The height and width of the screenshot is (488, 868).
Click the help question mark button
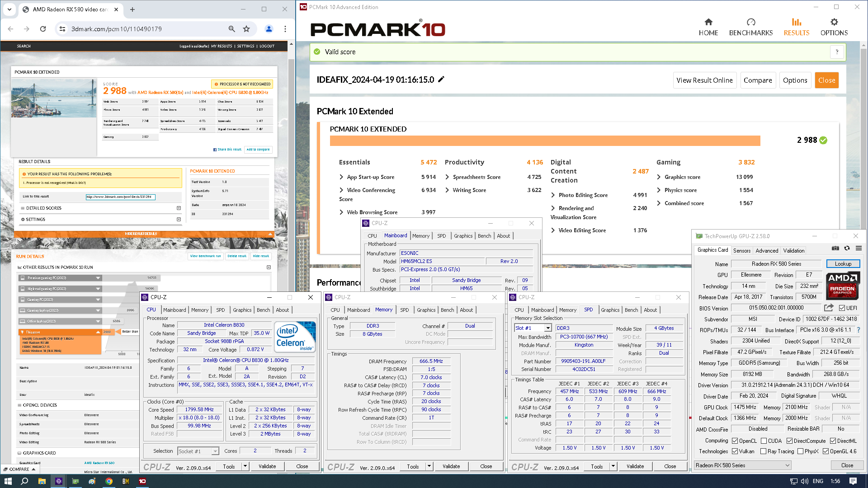(x=837, y=52)
